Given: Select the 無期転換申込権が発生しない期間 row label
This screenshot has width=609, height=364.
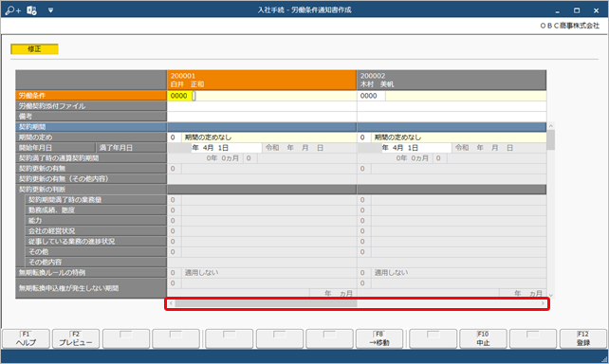Looking at the screenshot, I should [91, 288].
